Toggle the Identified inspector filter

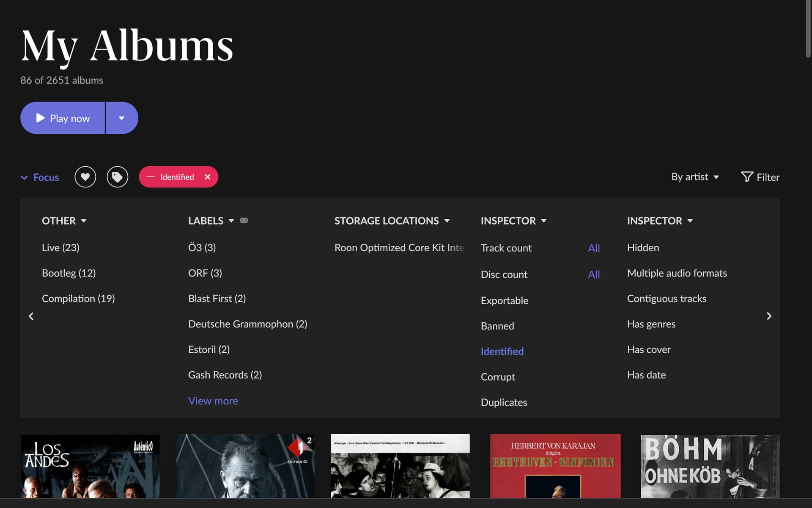click(x=502, y=351)
